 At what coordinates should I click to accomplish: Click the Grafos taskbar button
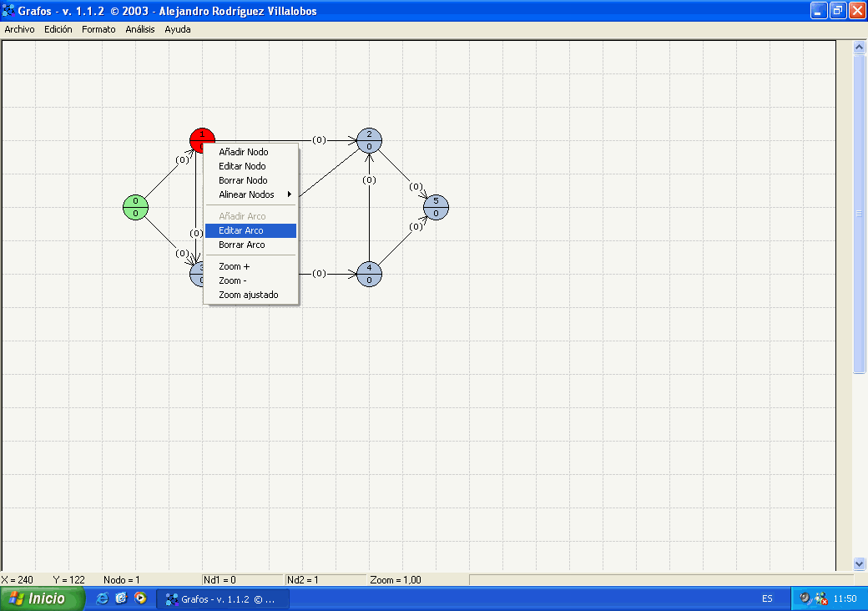click(x=225, y=598)
